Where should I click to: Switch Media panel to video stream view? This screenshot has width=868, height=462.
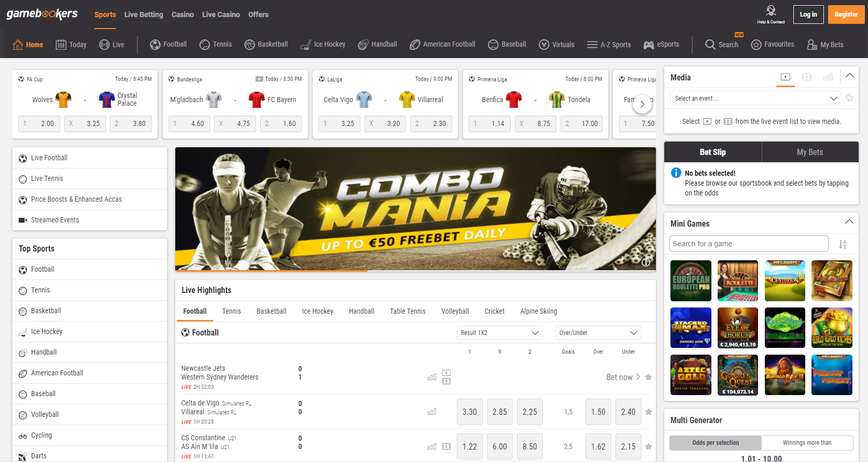[x=786, y=77]
